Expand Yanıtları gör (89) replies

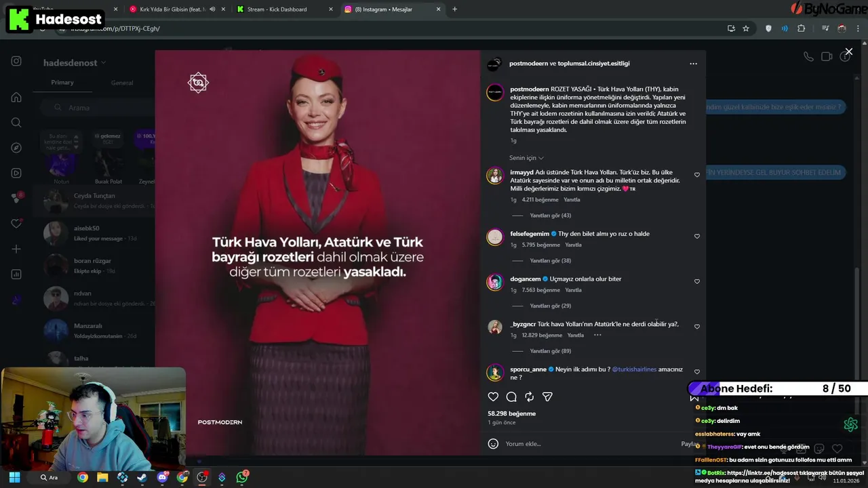(x=550, y=351)
